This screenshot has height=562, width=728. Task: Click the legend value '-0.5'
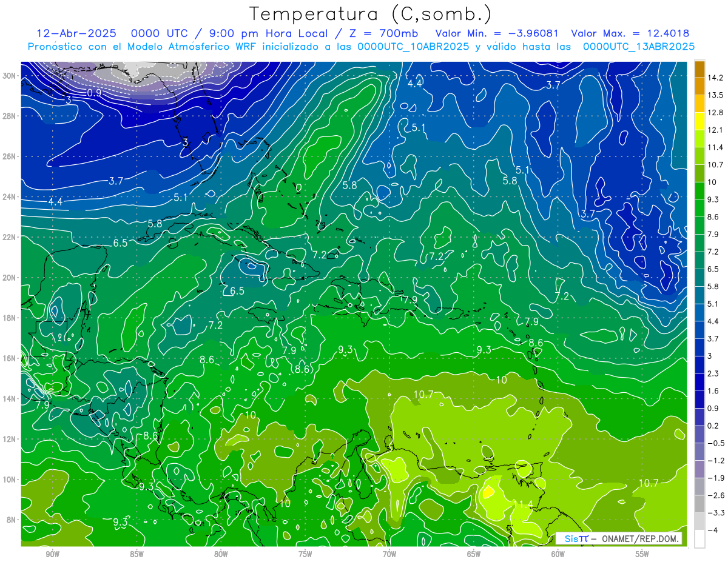pos(716,443)
